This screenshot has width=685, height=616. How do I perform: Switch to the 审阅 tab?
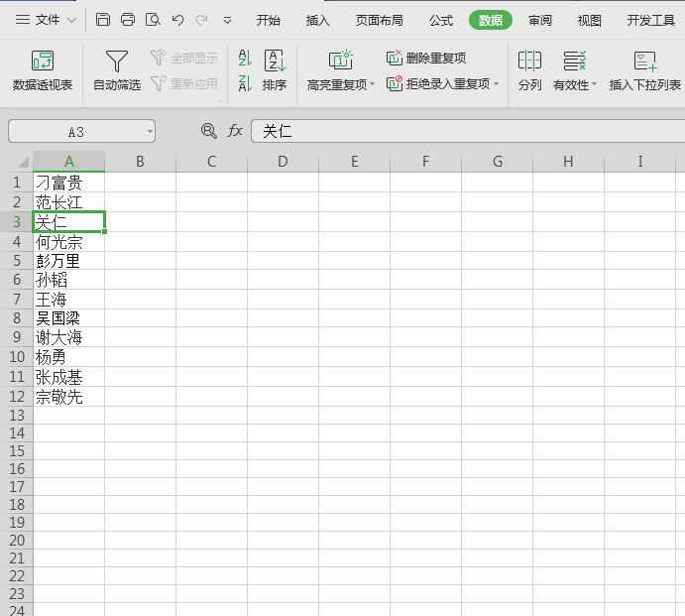click(540, 20)
